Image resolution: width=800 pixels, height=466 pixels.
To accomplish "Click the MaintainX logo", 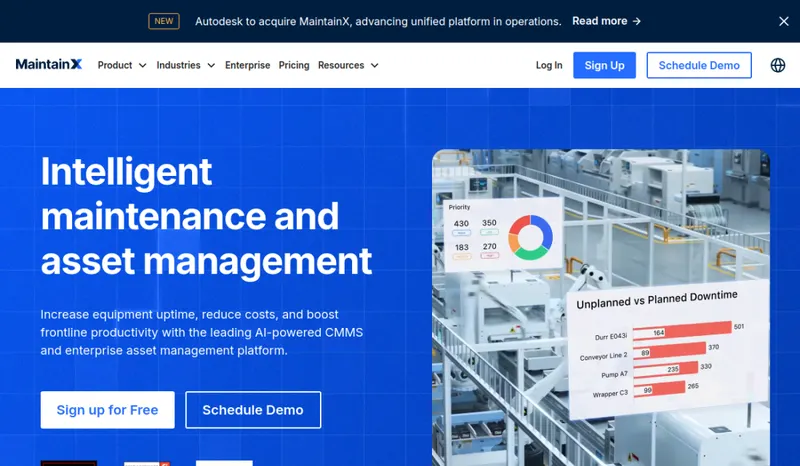I will pos(48,64).
